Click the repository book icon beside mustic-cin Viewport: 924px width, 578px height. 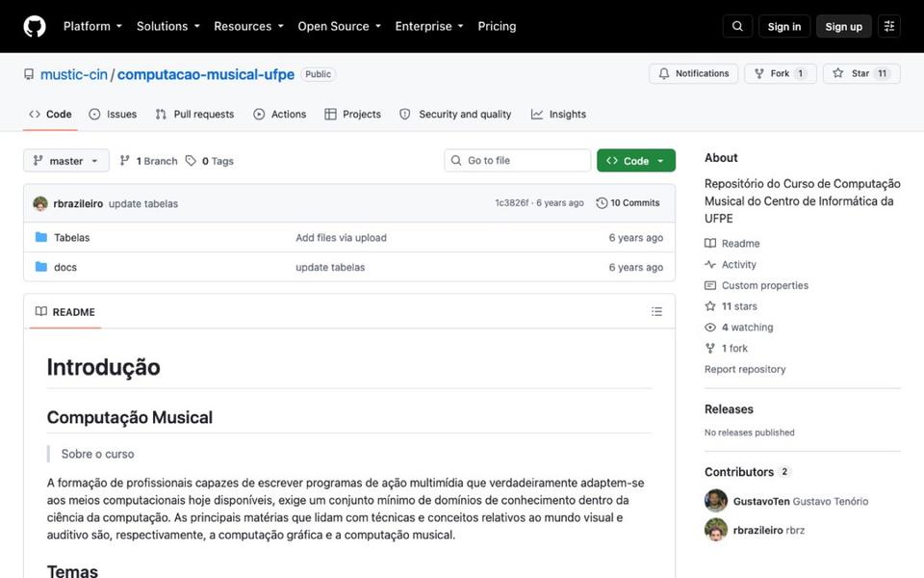coord(29,74)
